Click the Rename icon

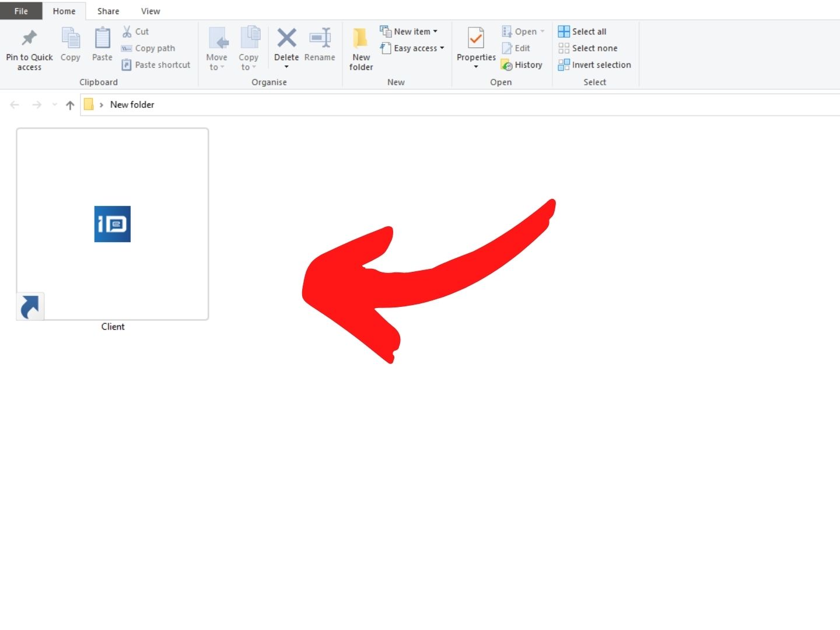point(320,38)
